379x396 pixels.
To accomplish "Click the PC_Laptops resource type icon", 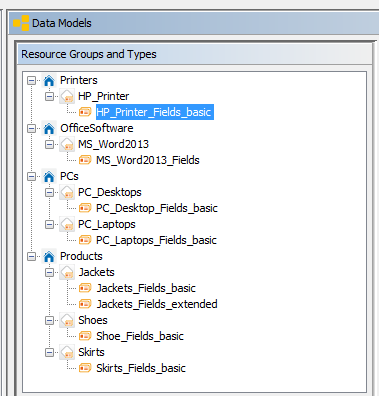I will [x=67, y=224].
